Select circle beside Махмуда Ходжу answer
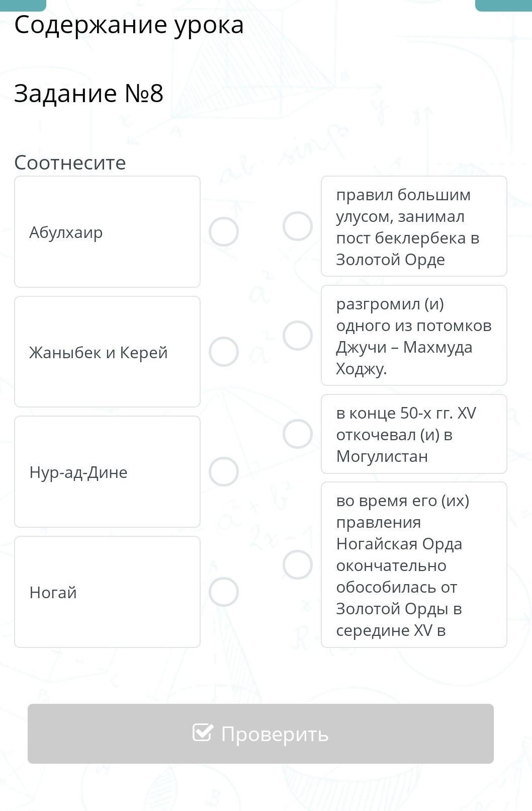The image size is (532, 811). (298, 336)
